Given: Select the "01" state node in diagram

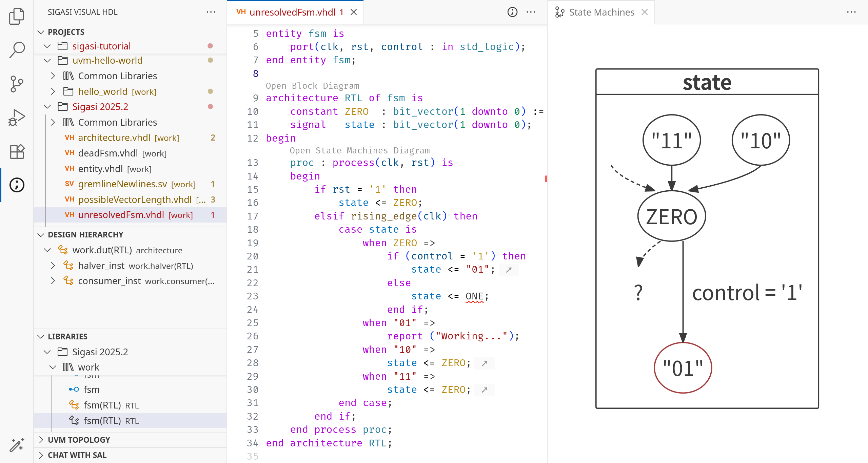Looking at the screenshot, I should [x=683, y=368].
